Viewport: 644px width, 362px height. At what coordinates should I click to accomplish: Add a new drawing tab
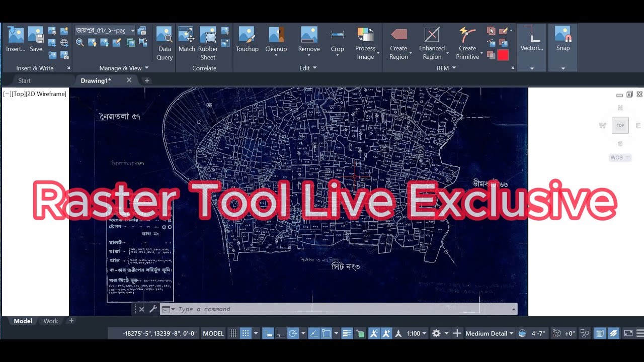click(147, 80)
